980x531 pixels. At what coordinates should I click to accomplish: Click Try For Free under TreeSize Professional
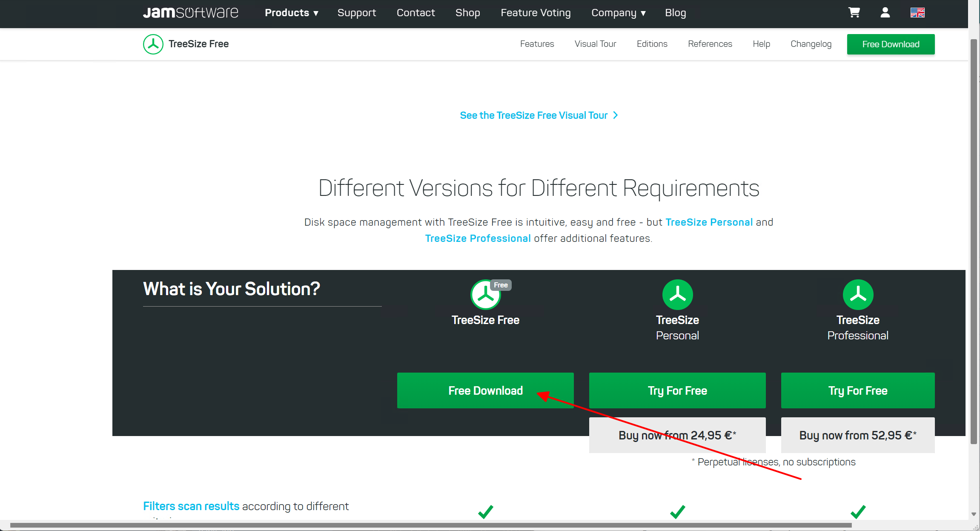(858, 390)
